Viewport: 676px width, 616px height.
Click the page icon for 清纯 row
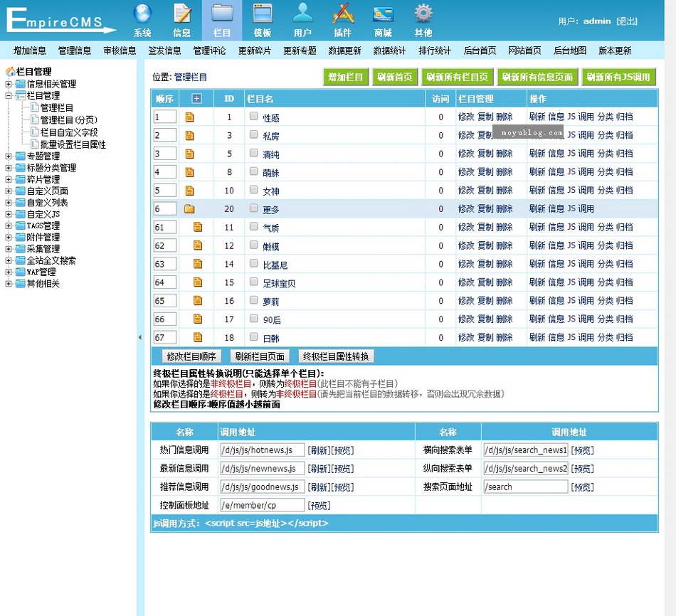tap(189, 154)
